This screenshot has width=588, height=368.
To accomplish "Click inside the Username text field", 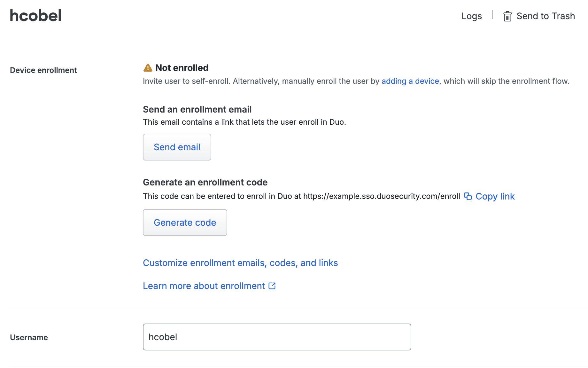I will tap(277, 337).
